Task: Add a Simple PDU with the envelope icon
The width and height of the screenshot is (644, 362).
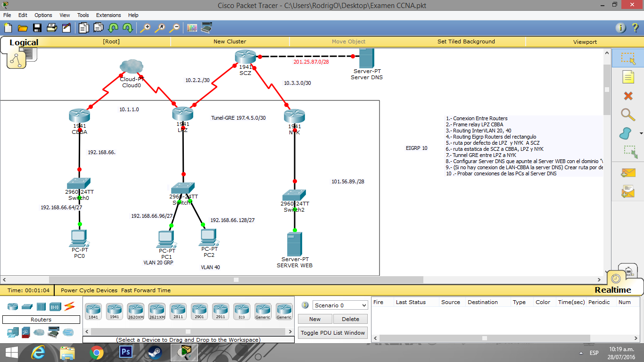Action: point(627,173)
